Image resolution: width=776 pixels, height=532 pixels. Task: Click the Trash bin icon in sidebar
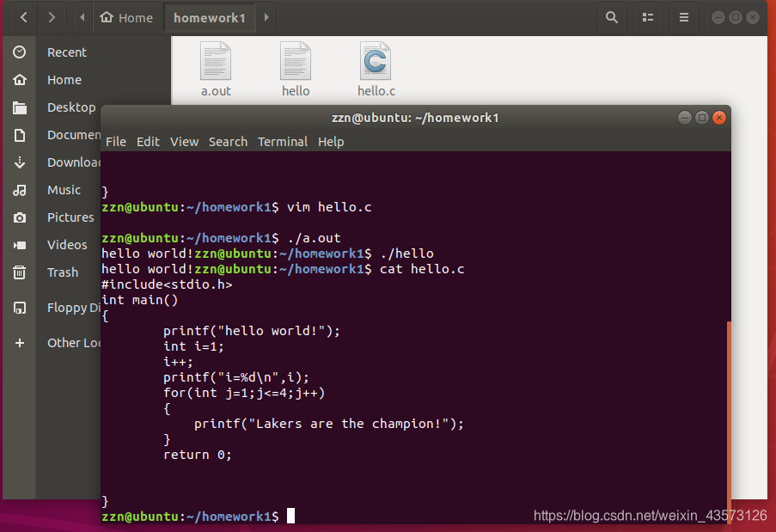tap(19, 272)
